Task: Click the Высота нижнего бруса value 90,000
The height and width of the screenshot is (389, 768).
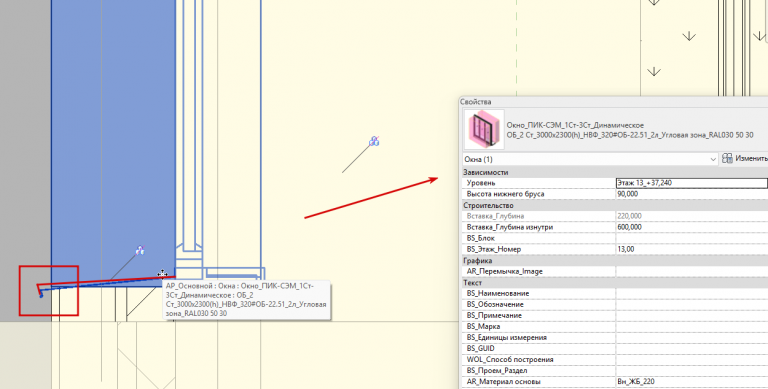Action: 692,194
